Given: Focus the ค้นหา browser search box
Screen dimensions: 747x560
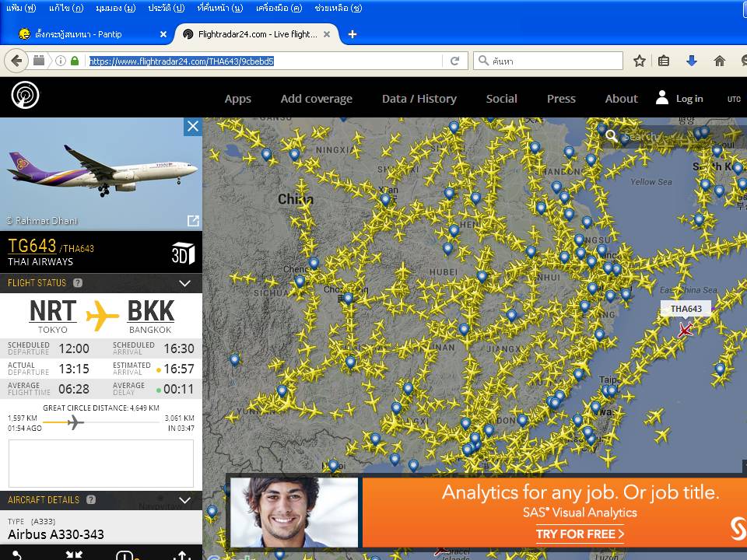Looking at the screenshot, I should pyautogui.click(x=548, y=61).
